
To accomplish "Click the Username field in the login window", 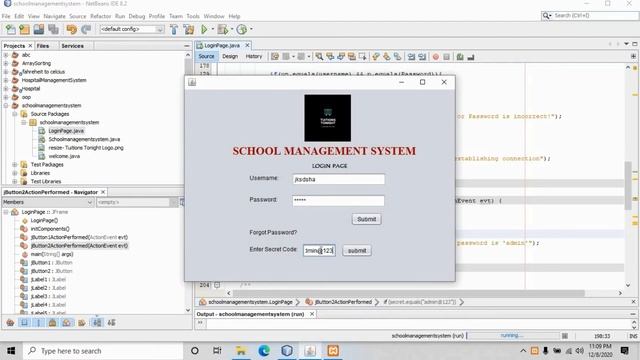I will (338, 179).
